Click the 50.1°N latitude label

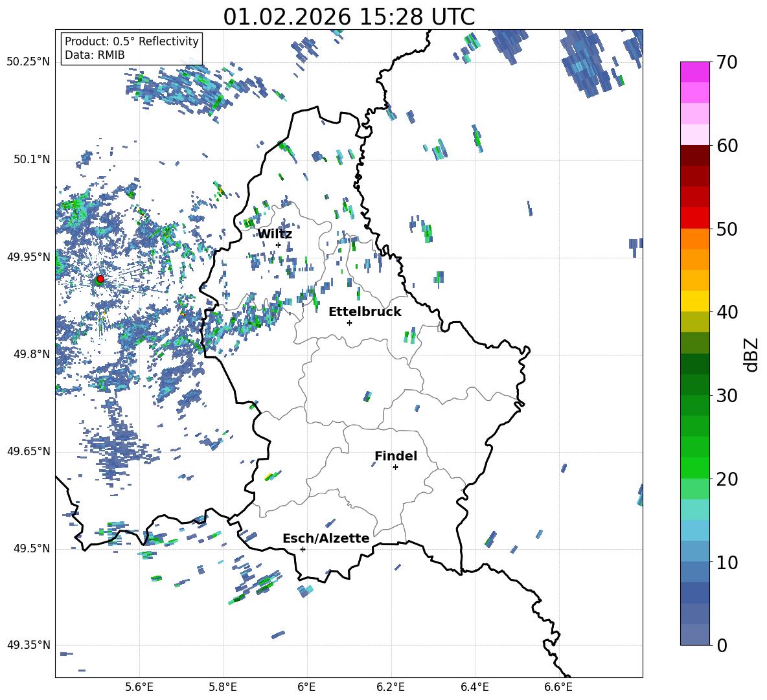click(x=32, y=160)
